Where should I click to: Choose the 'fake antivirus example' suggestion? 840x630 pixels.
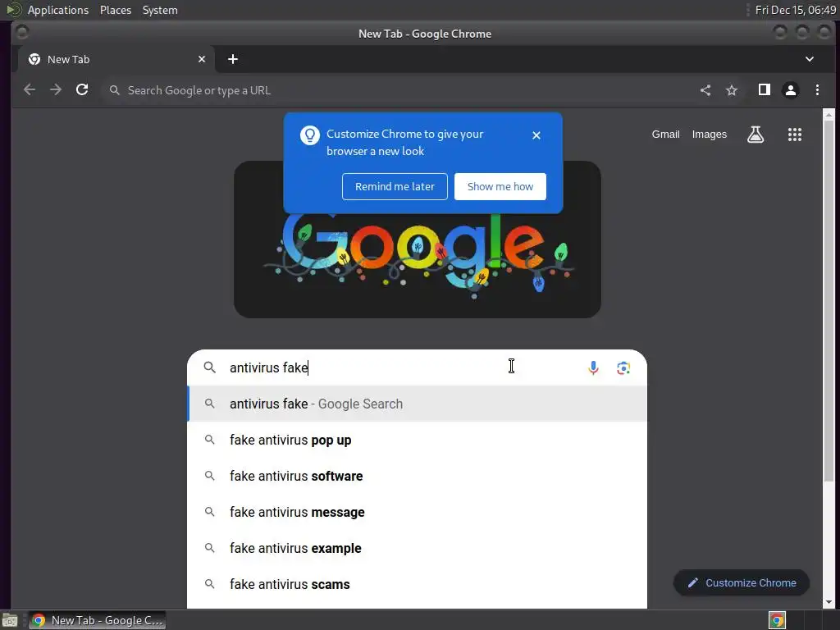[417, 548]
